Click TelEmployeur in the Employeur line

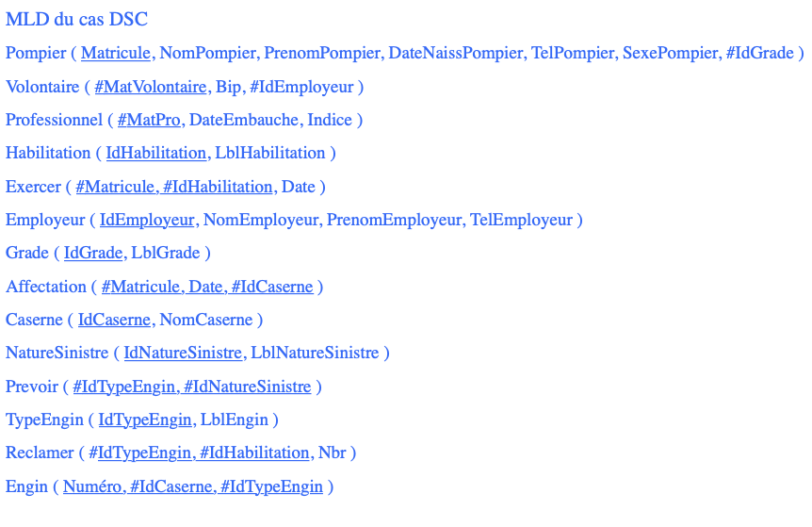(x=521, y=221)
